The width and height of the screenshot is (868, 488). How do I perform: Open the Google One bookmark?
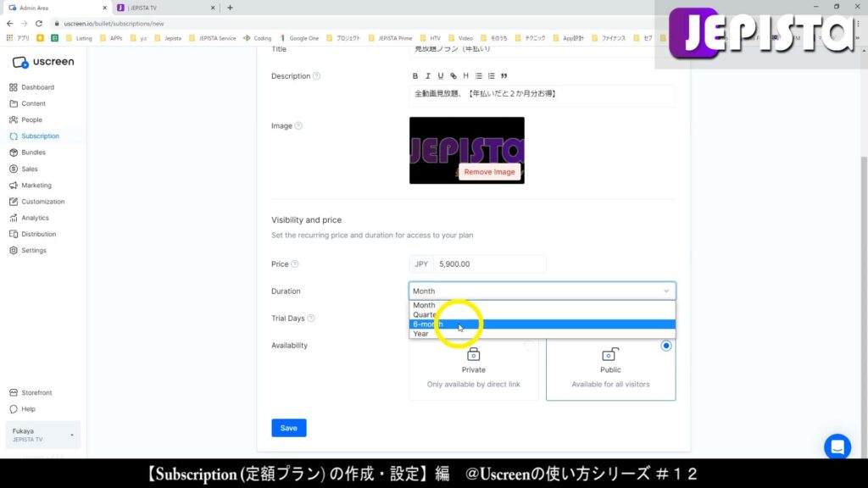(x=299, y=38)
